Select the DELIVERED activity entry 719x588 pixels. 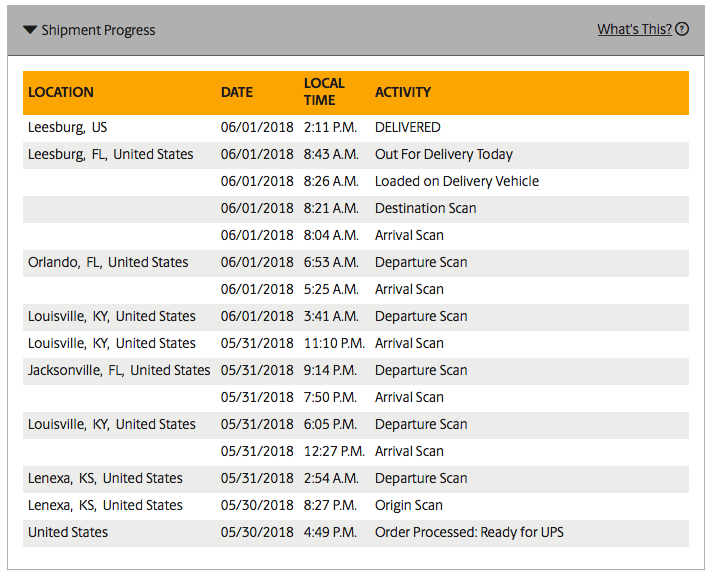point(408,127)
